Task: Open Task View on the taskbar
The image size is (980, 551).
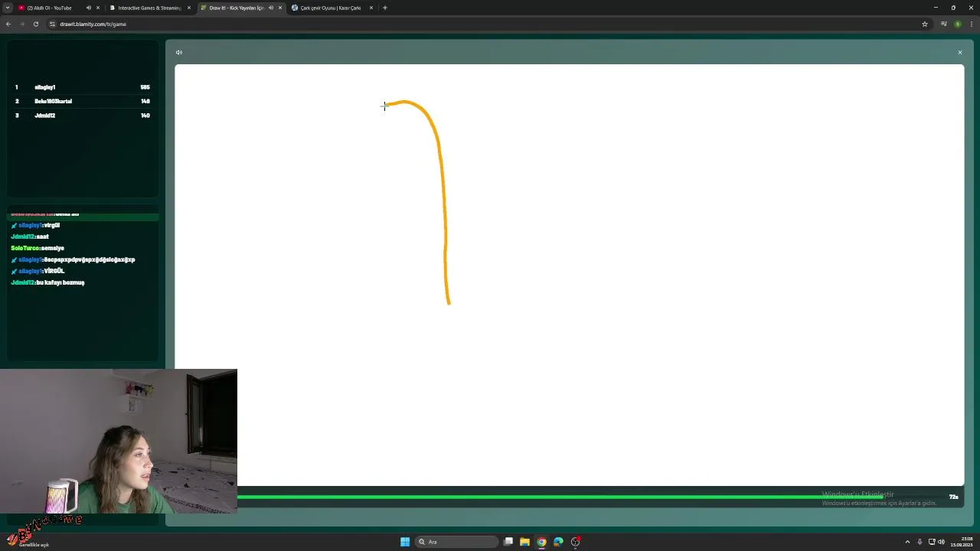Action: click(x=508, y=542)
